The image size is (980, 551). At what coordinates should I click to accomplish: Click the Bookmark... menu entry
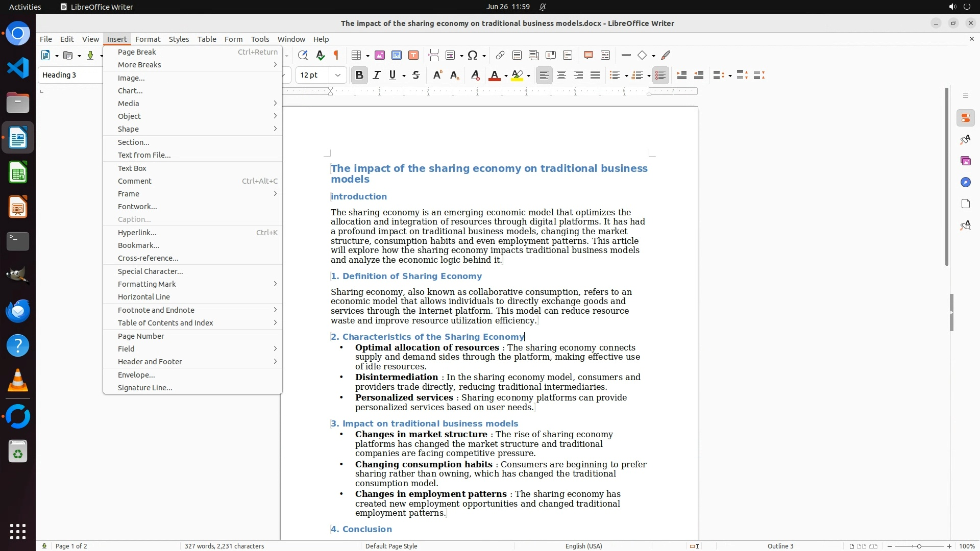click(138, 245)
